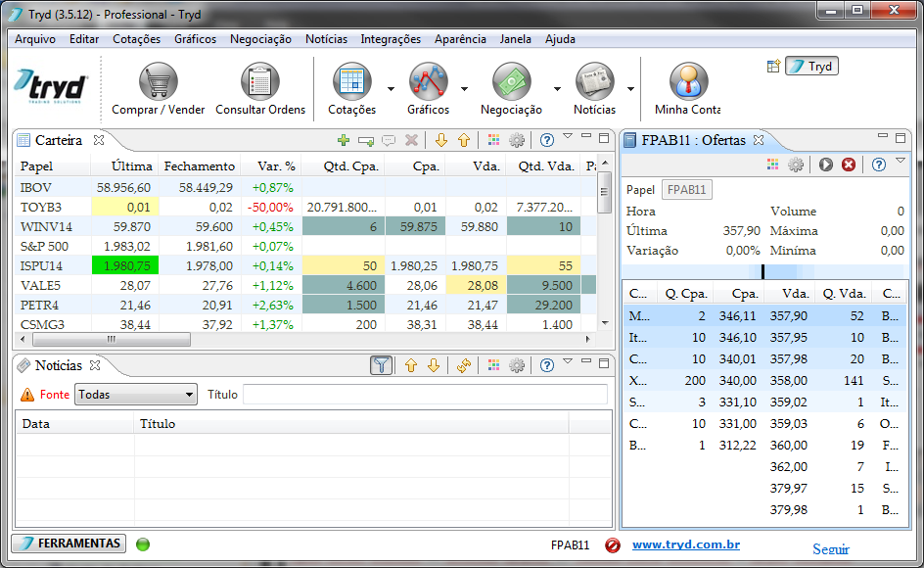Maximize the Carteira panel

[604, 137]
